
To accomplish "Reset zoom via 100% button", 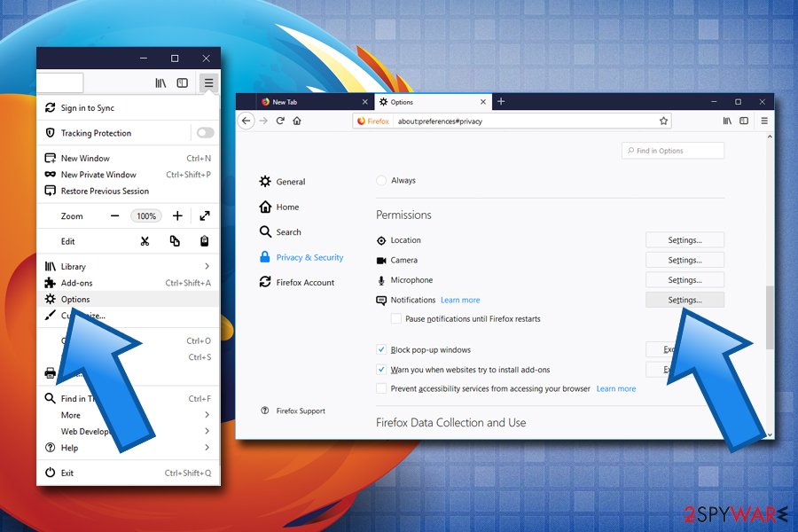I will pos(146,215).
